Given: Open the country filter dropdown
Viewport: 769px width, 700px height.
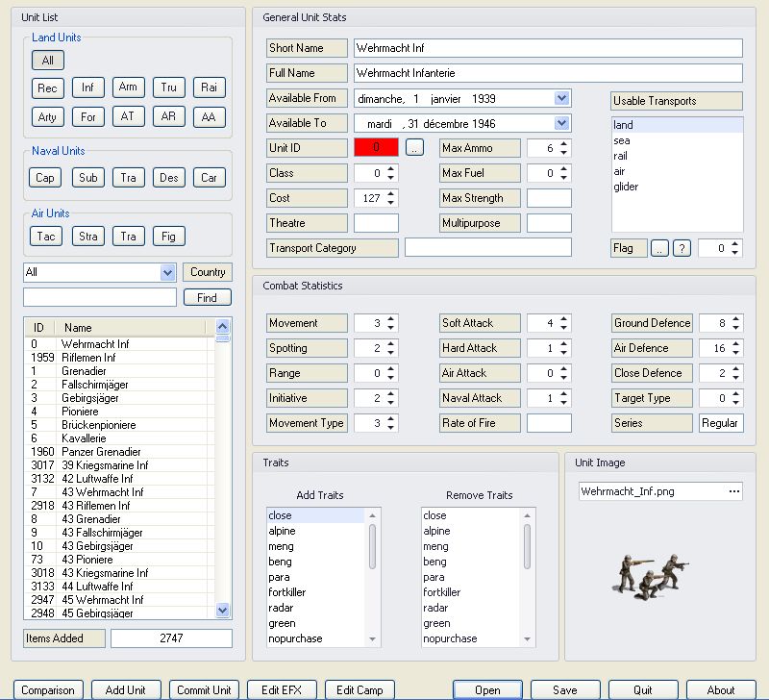Looking at the screenshot, I should coord(167,272).
